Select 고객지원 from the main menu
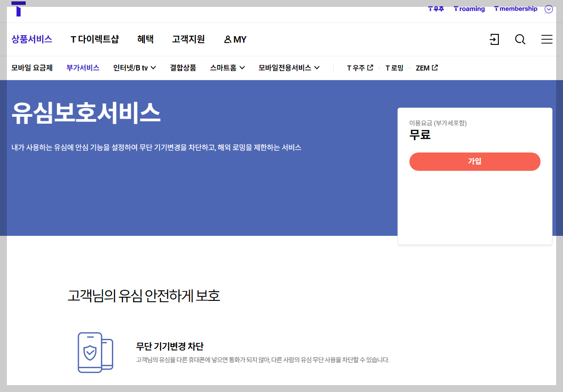This screenshot has width=563, height=392. click(188, 39)
